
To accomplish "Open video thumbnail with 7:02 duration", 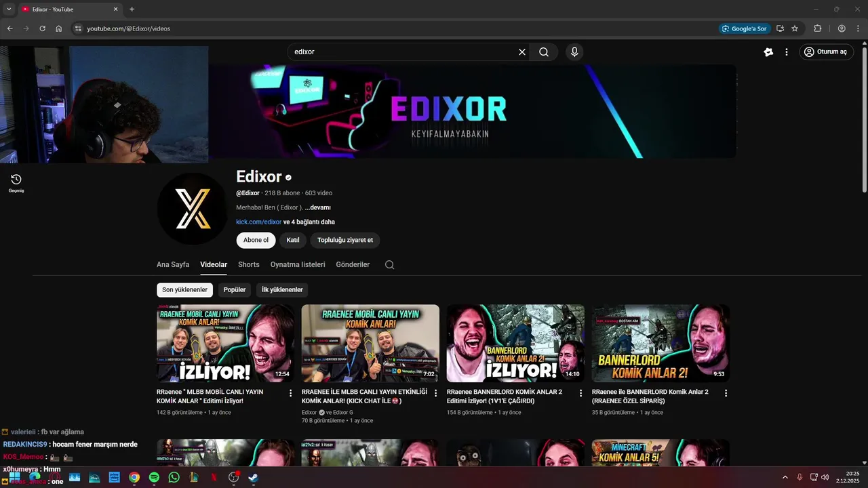I will [x=370, y=343].
